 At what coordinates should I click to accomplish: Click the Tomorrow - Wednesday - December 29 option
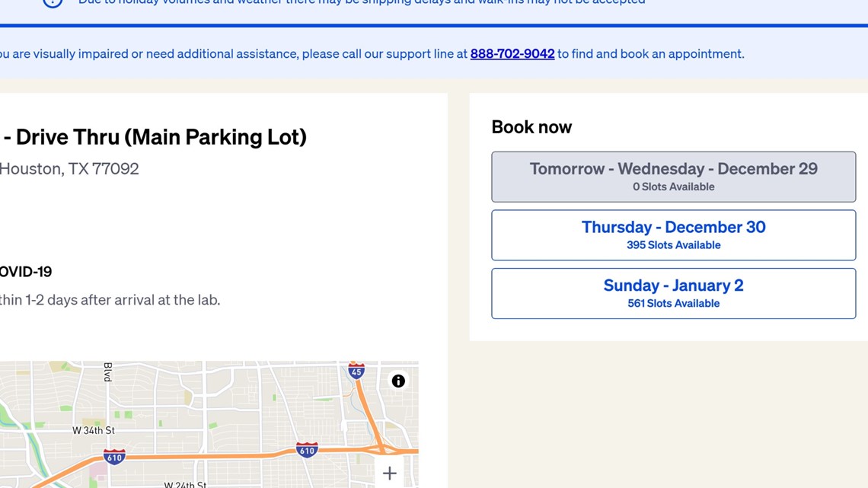point(673,177)
